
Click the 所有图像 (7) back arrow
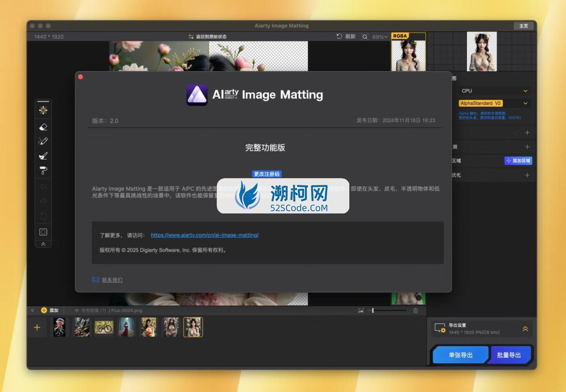click(x=76, y=310)
